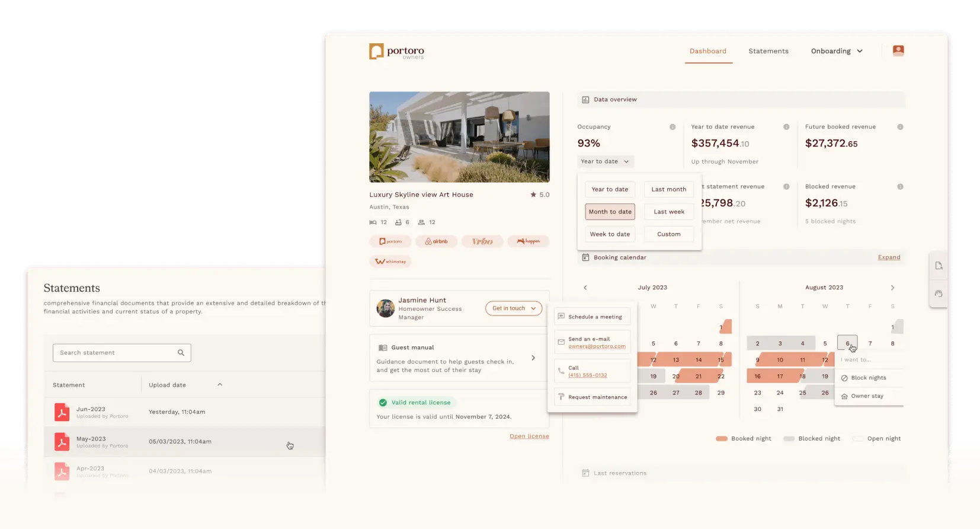The width and height of the screenshot is (980, 529).
Task: Click the Occupancy info icon
Action: pos(672,127)
